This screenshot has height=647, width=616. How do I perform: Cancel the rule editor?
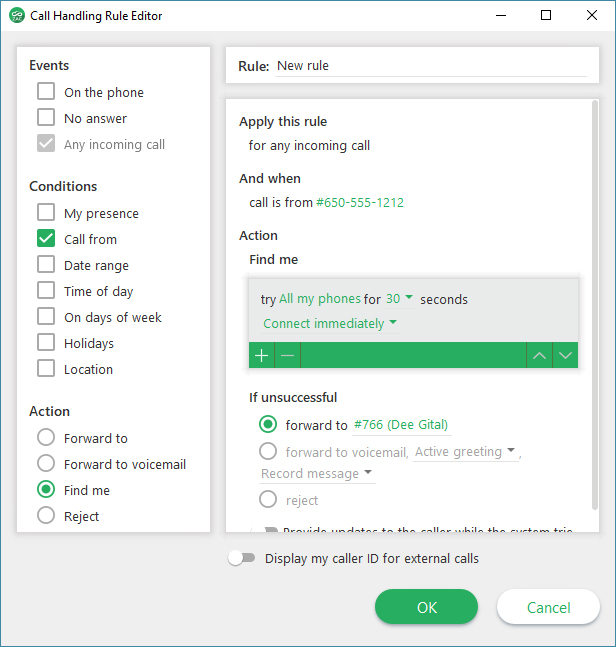point(548,607)
